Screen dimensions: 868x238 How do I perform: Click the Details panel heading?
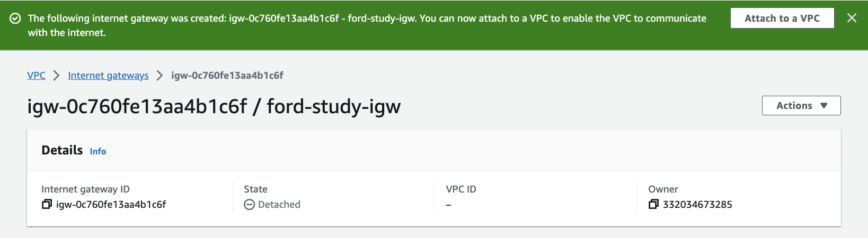62,150
